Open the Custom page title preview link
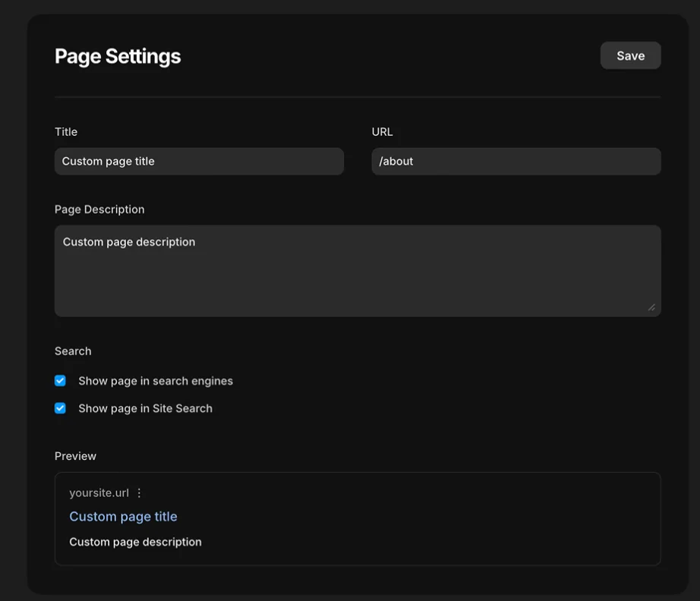 coord(123,516)
